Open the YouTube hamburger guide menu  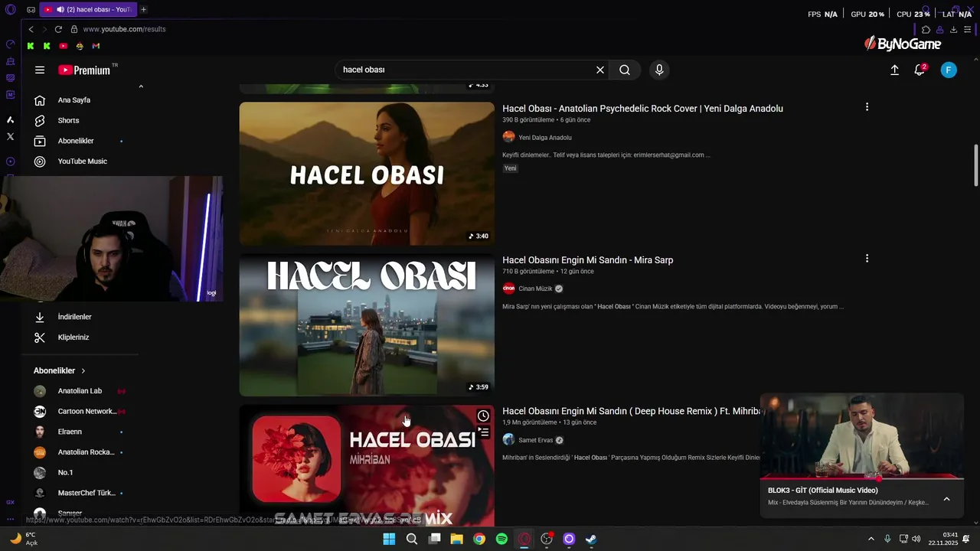(x=40, y=70)
